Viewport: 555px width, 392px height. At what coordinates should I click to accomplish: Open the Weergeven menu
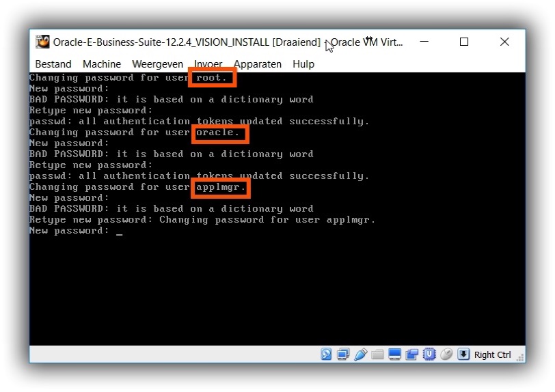pos(157,64)
